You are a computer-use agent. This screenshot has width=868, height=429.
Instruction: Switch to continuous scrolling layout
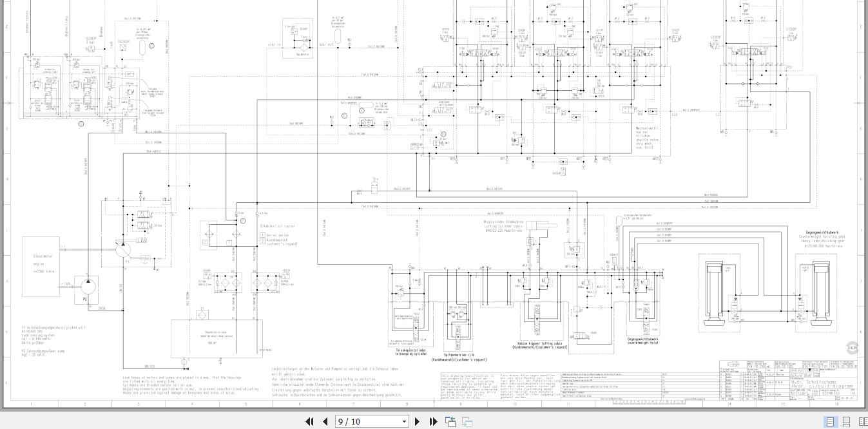pos(846,421)
